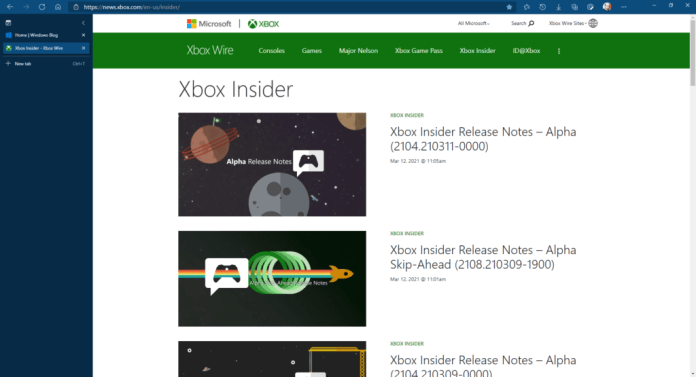This screenshot has width=696, height=377.
Task: Open the site Search
Action: 522,24
